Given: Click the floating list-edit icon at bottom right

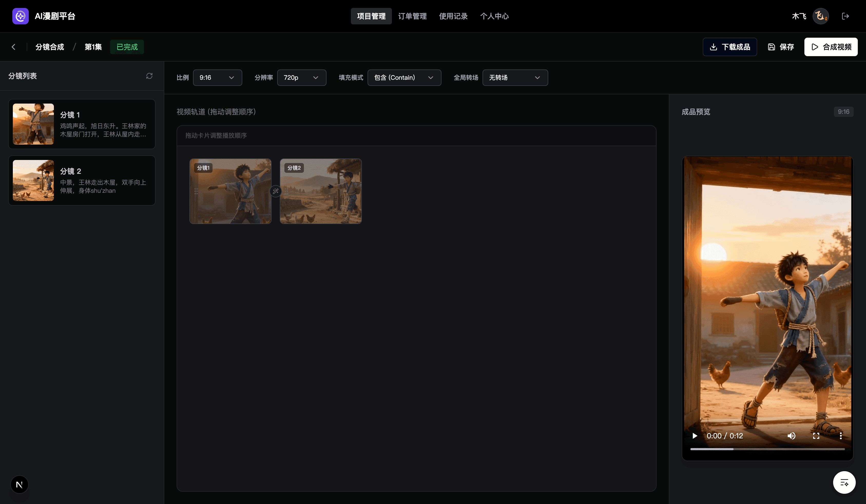Looking at the screenshot, I should click(x=844, y=482).
